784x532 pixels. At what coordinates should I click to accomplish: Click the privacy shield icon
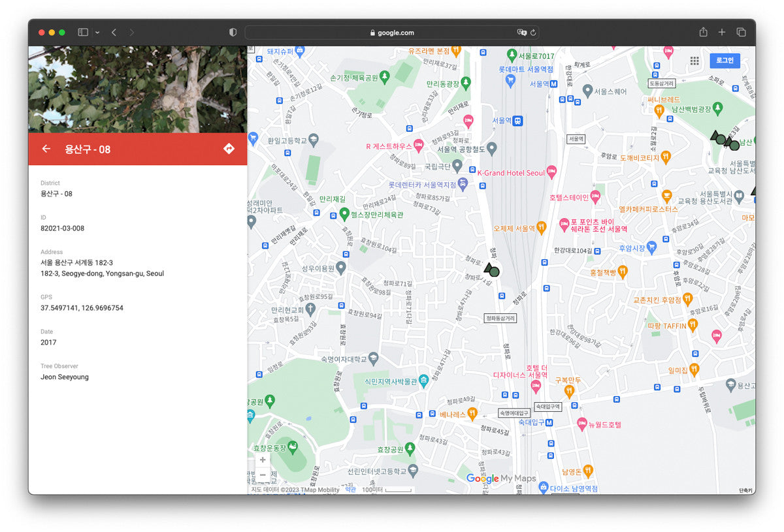233,32
